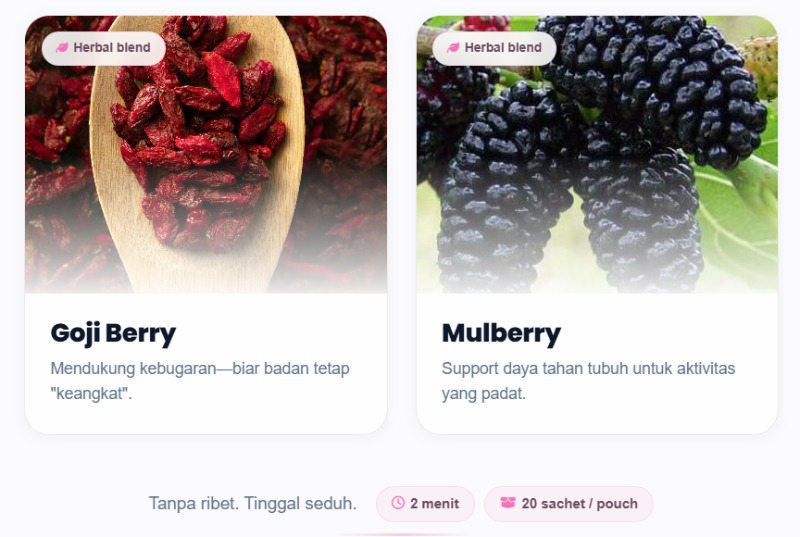Click the 20 sachet / pouch pill
Image resolution: width=800 pixels, height=537 pixels.
[x=569, y=504]
